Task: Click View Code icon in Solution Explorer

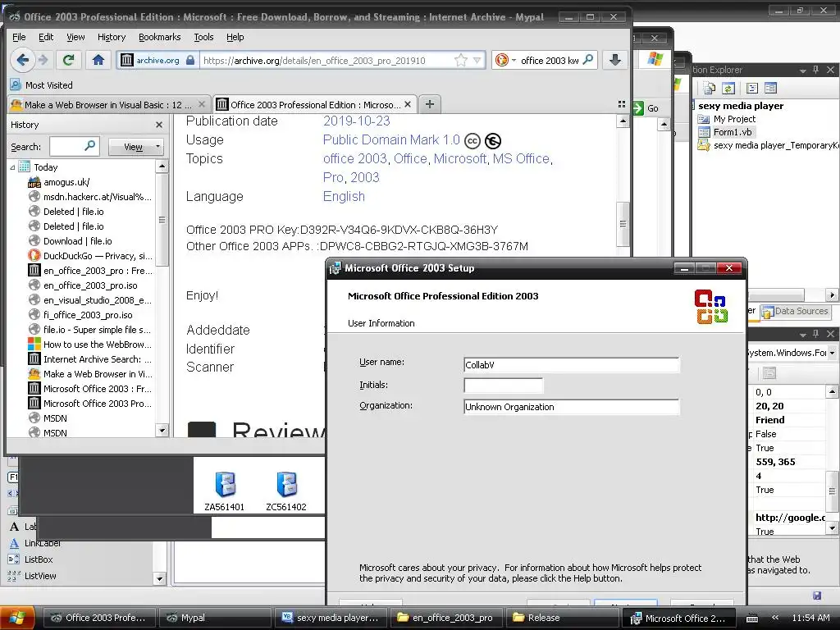Action: (752, 88)
